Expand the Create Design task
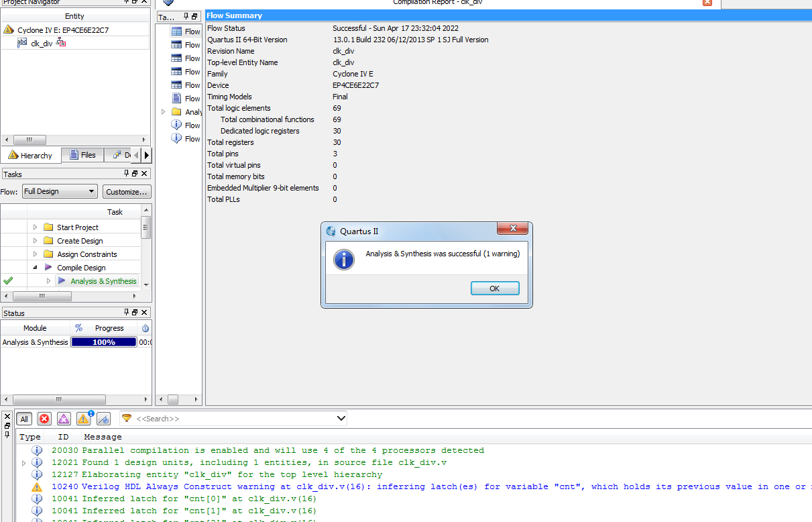812x522 pixels. (35, 241)
